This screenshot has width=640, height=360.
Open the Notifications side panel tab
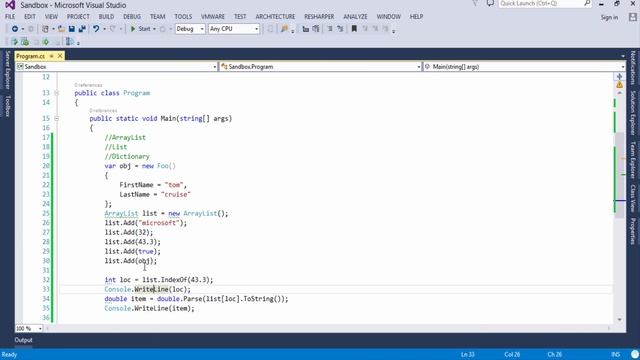pos(633,67)
